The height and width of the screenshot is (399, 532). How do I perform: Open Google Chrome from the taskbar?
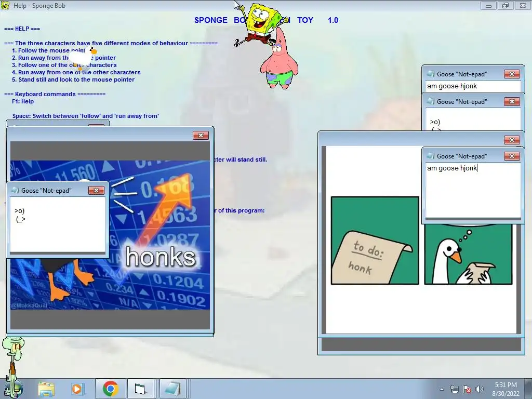pyautogui.click(x=110, y=389)
